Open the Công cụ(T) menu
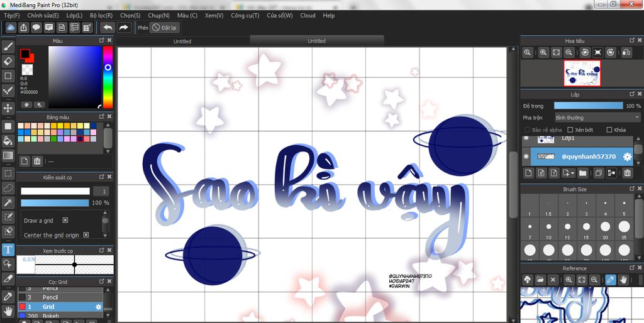644x323 pixels. click(245, 15)
